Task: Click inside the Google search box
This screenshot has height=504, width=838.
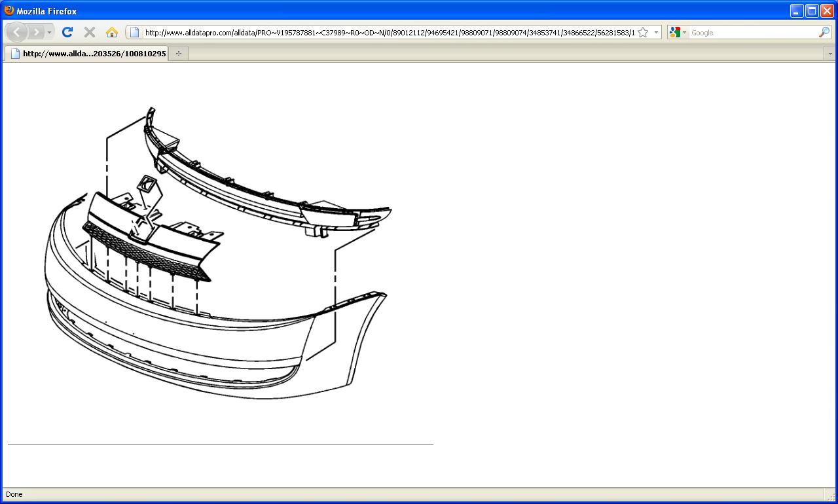Action: pos(753,32)
